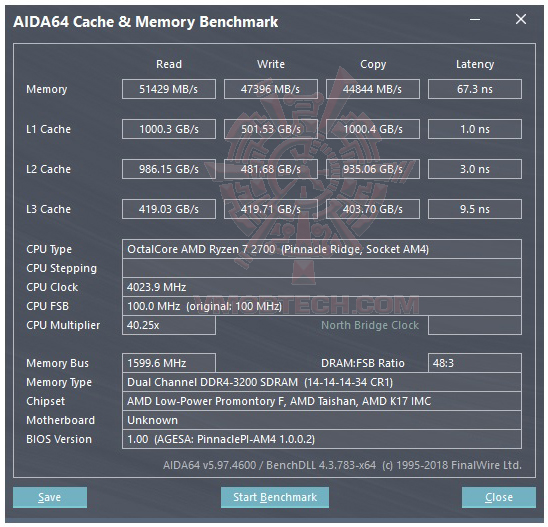548x527 pixels.
Task: Click DRAM:FSB Ratio value 48:3
Action: click(475, 363)
